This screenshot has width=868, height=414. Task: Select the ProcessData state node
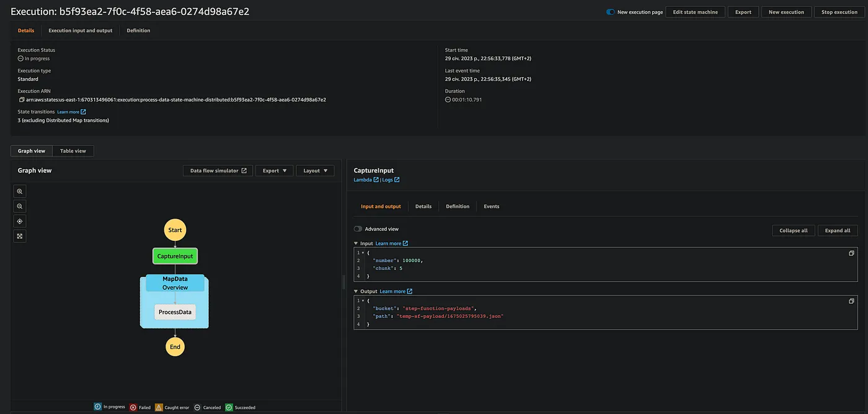coord(175,312)
